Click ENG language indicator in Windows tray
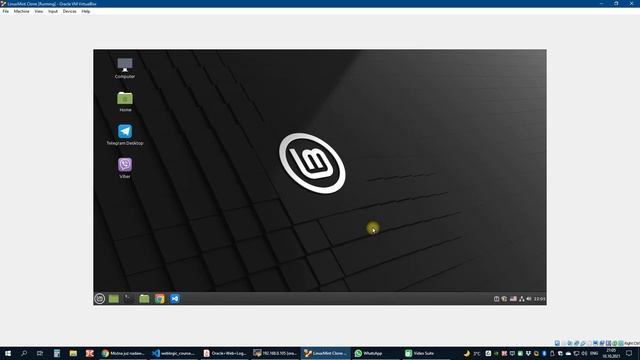 594,353
